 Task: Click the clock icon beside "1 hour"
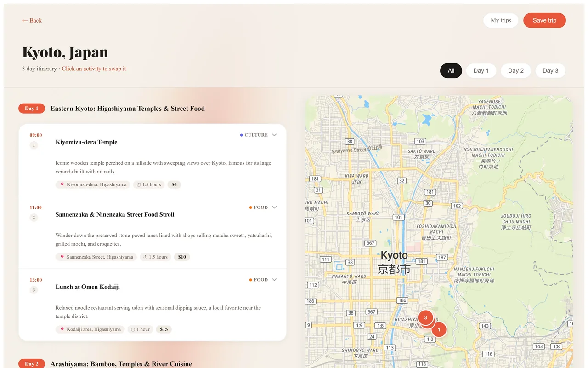pos(133,329)
